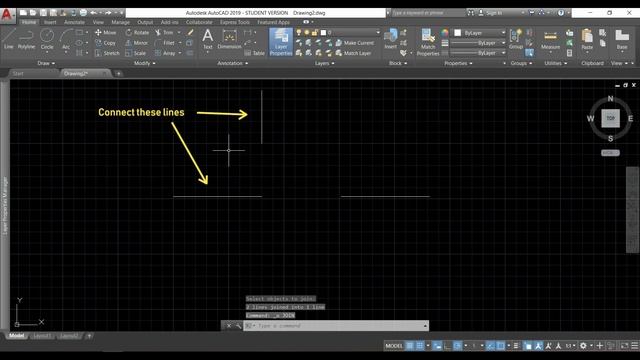Toggle MODEL space button

394,346
